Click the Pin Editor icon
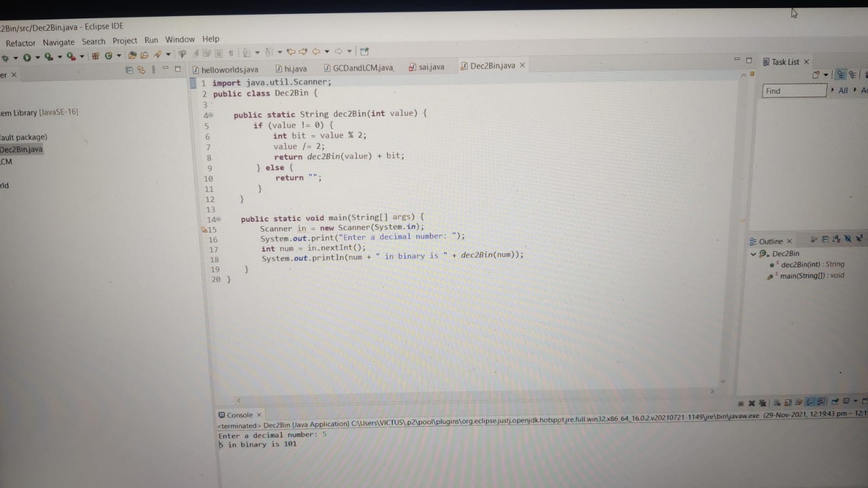 [x=364, y=51]
